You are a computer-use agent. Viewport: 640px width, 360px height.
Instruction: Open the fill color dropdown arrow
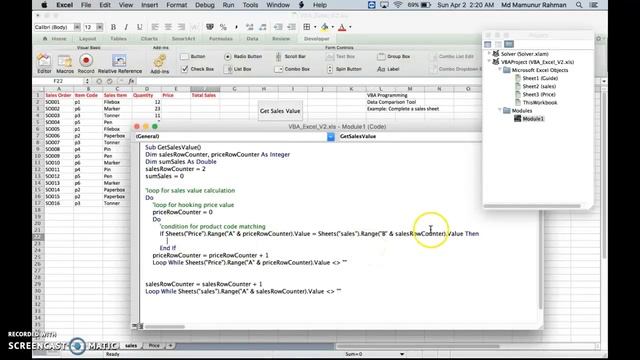pyautogui.click(x=333, y=27)
